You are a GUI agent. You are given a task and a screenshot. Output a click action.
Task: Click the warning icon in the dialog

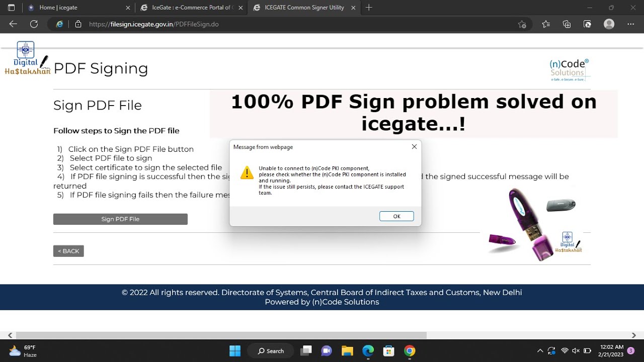pos(247,172)
